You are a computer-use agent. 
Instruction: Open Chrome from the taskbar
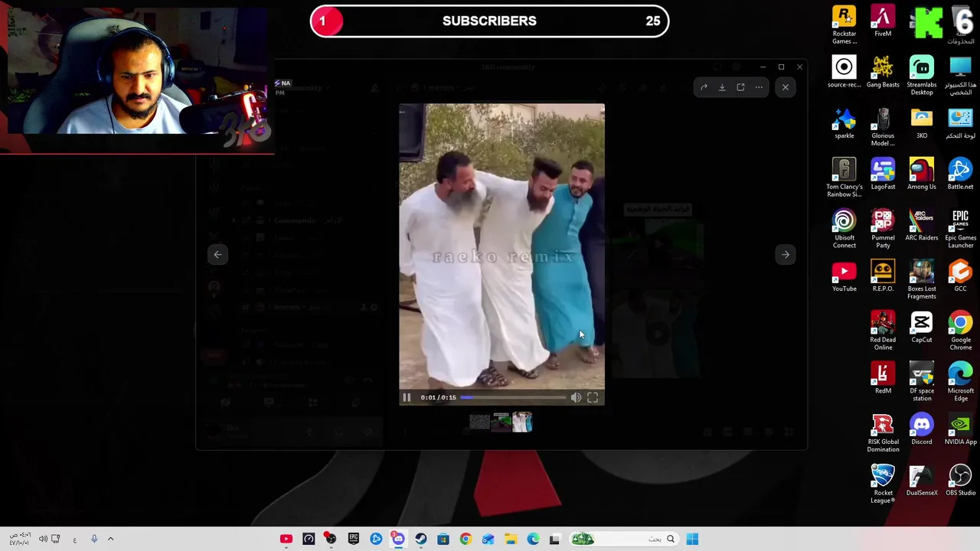coord(465,539)
